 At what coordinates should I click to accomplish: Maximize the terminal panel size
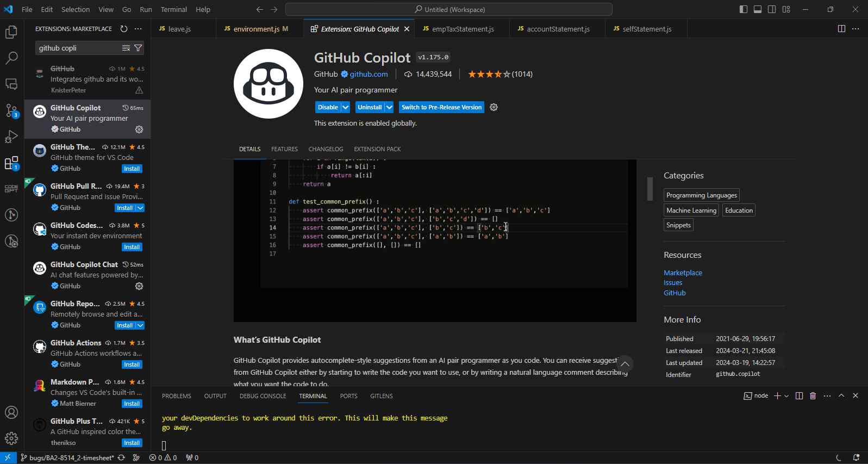click(x=841, y=395)
